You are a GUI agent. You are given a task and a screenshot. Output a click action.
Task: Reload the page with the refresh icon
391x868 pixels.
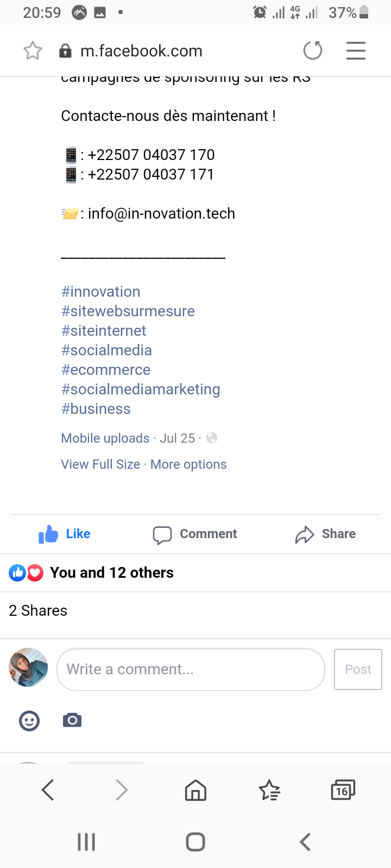pyautogui.click(x=312, y=51)
